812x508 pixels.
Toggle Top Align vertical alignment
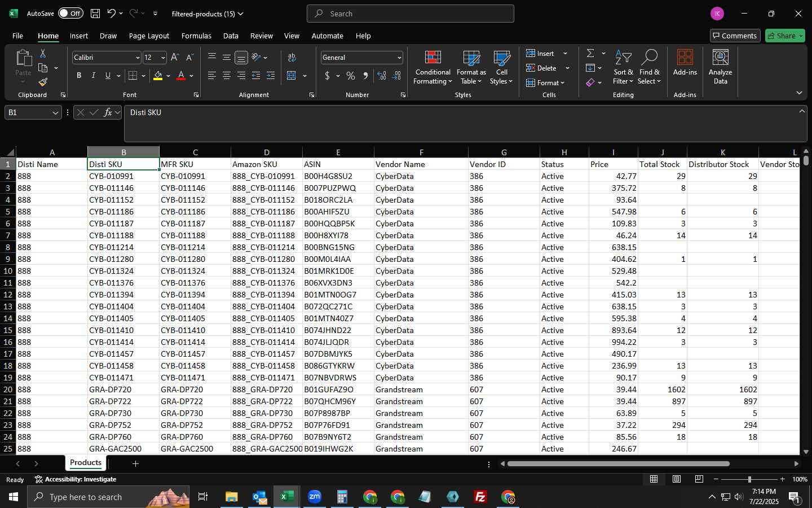[x=211, y=57]
